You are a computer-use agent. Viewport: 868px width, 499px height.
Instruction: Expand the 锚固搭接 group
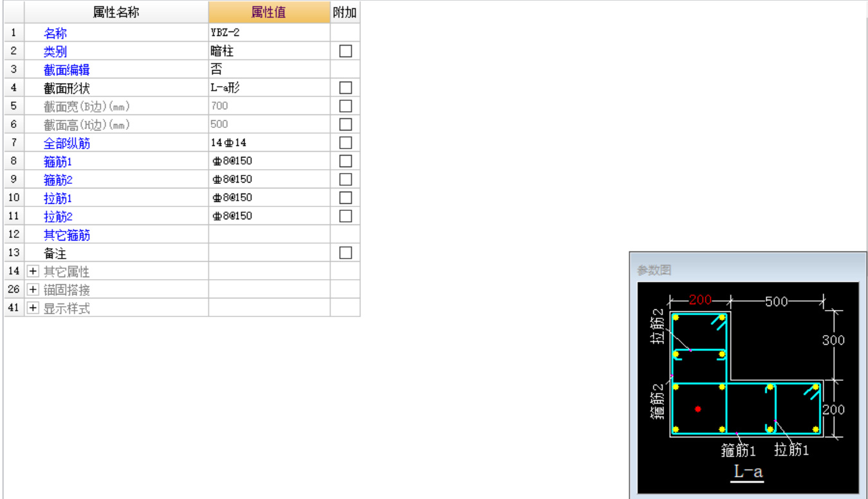pyautogui.click(x=33, y=290)
